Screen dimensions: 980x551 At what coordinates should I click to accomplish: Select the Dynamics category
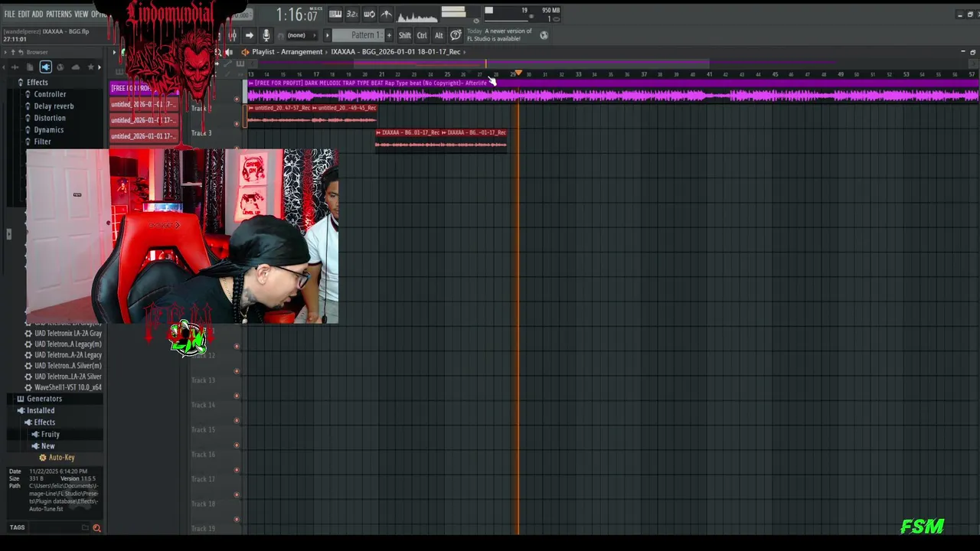click(49, 130)
